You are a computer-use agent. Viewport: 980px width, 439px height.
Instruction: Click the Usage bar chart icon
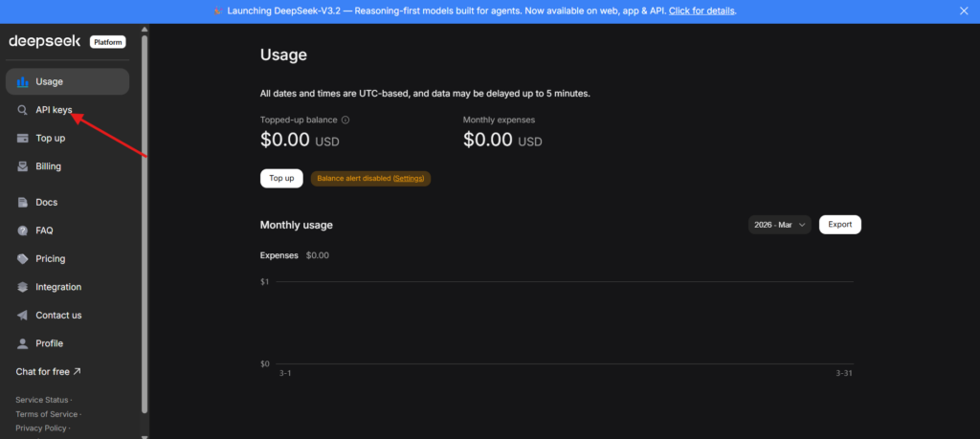22,81
